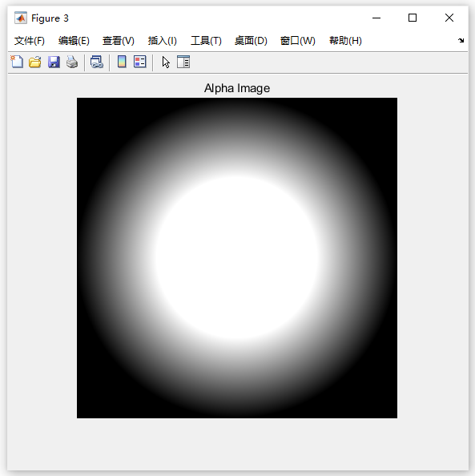Open the 窗口(W) menu

(297, 40)
